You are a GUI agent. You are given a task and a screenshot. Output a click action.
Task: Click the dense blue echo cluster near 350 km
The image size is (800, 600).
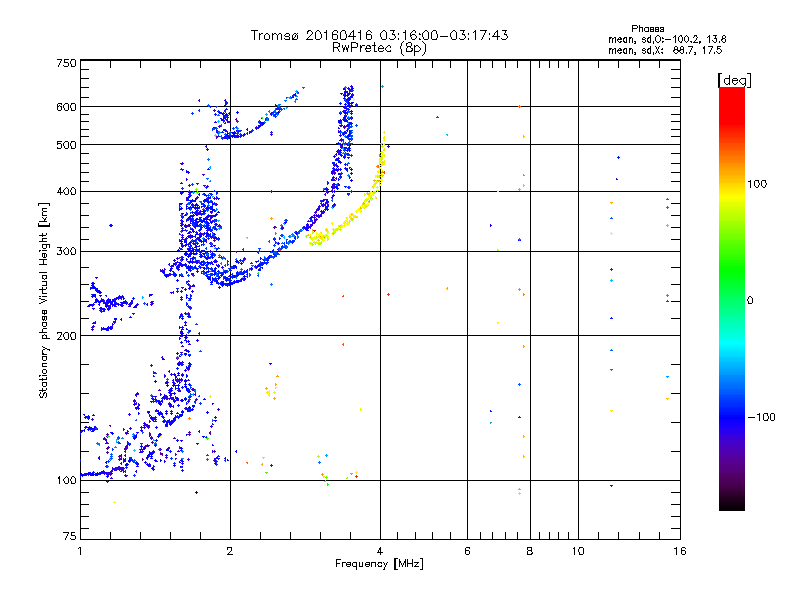click(199, 224)
